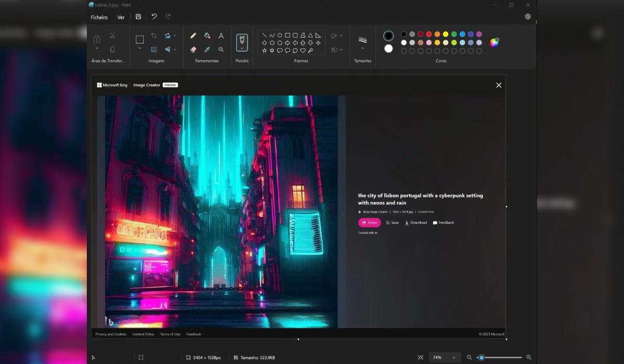Select the Eyedropper color picker tool

pyautogui.click(x=207, y=49)
